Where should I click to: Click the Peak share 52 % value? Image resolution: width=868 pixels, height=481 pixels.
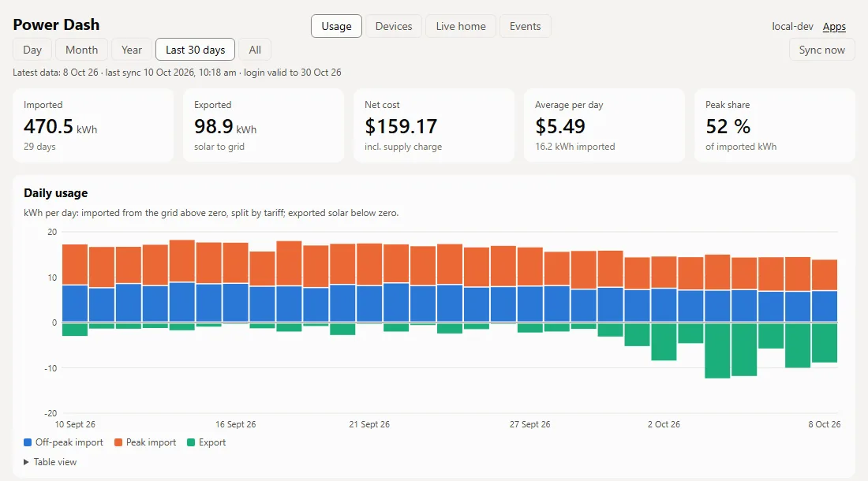coord(728,127)
